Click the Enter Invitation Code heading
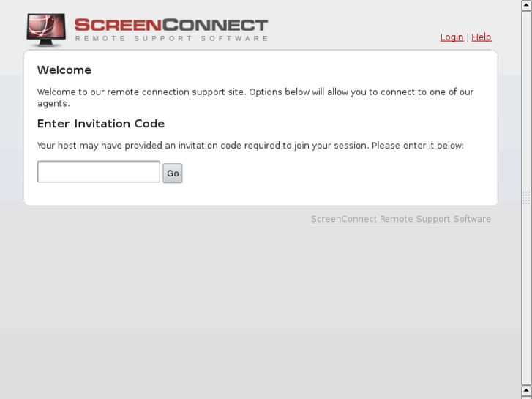Screen dimensions: 532x399 (101, 124)
